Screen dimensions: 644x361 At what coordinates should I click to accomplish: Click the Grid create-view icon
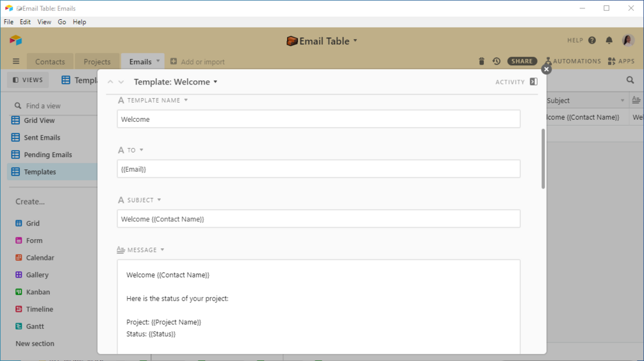pyautogui.click(x=19, y=223)
